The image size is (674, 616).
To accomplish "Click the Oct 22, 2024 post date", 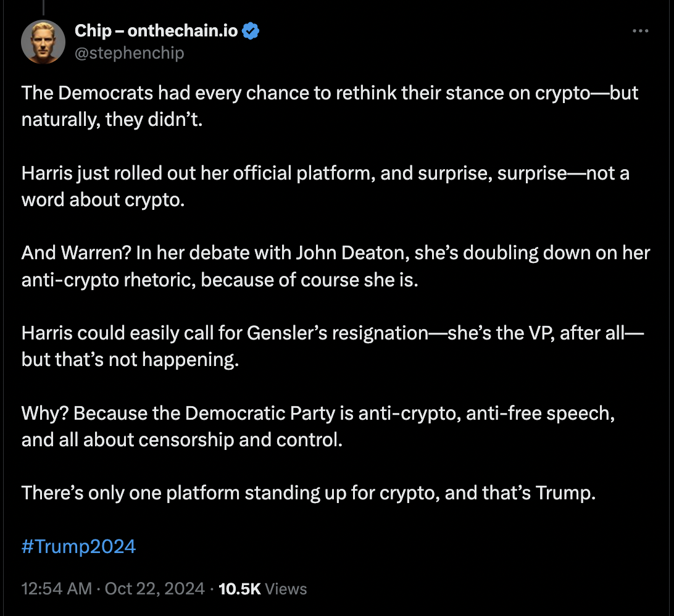I will pos(155,588).
